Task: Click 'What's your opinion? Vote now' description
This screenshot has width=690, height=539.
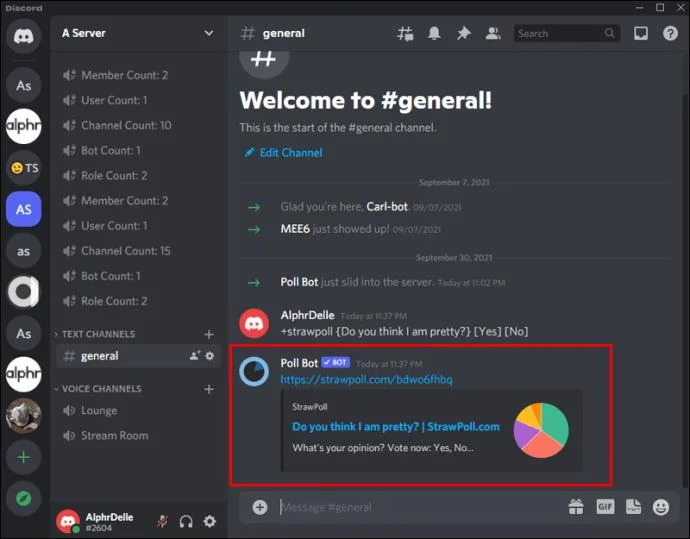Action: coord(383,448)
